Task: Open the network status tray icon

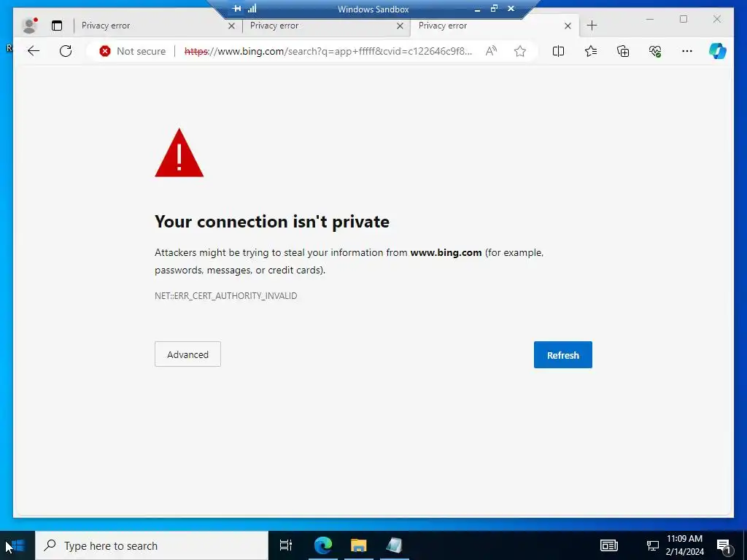Action: 653,545
